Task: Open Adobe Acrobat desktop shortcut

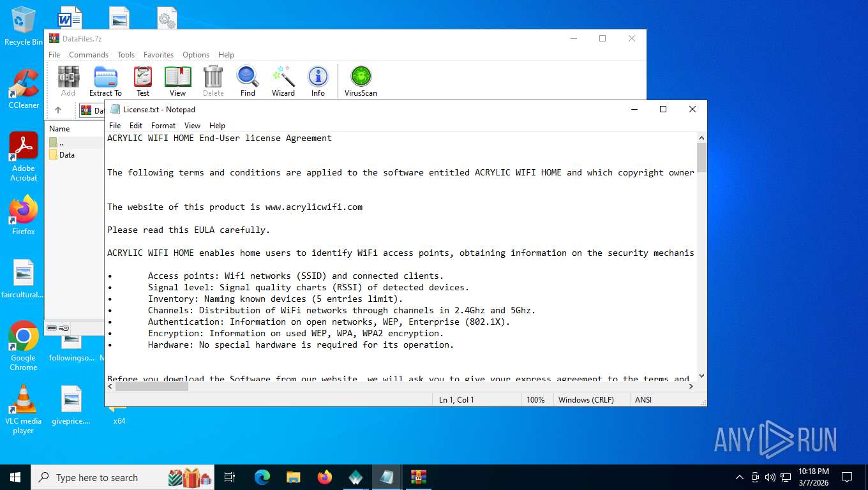Action: tap(24, 157)
